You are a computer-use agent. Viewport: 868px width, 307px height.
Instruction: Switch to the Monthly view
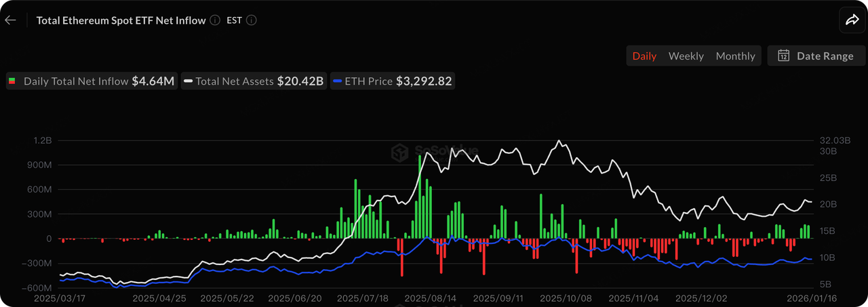(x=735, y=56)
